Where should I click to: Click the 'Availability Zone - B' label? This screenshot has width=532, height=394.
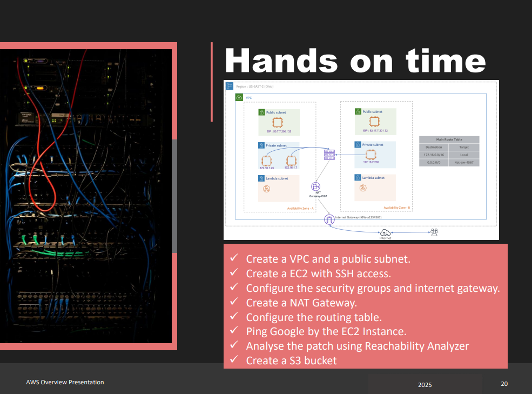[x=396, y=208]
